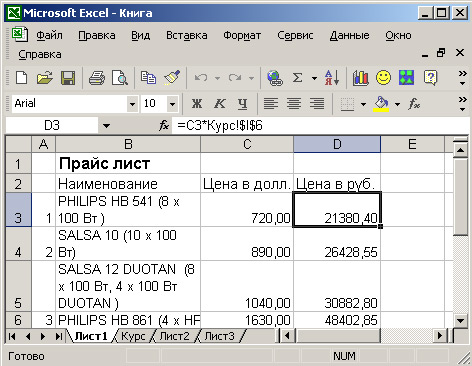Click the column D header
The image size is (472, 366).
[x=337, y=144]
